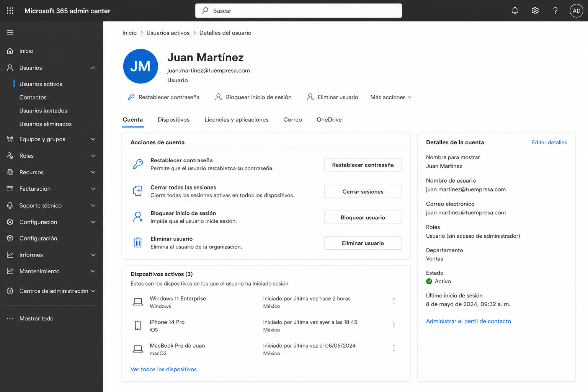The width and height of the screenshot is (588, 392).
Task: Click the Roles icon in sidebar
Action: (x=10, y=156)
